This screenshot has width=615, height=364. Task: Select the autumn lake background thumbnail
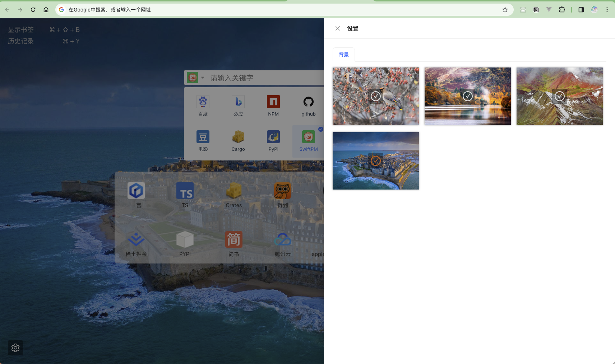[x=468, y=96]
